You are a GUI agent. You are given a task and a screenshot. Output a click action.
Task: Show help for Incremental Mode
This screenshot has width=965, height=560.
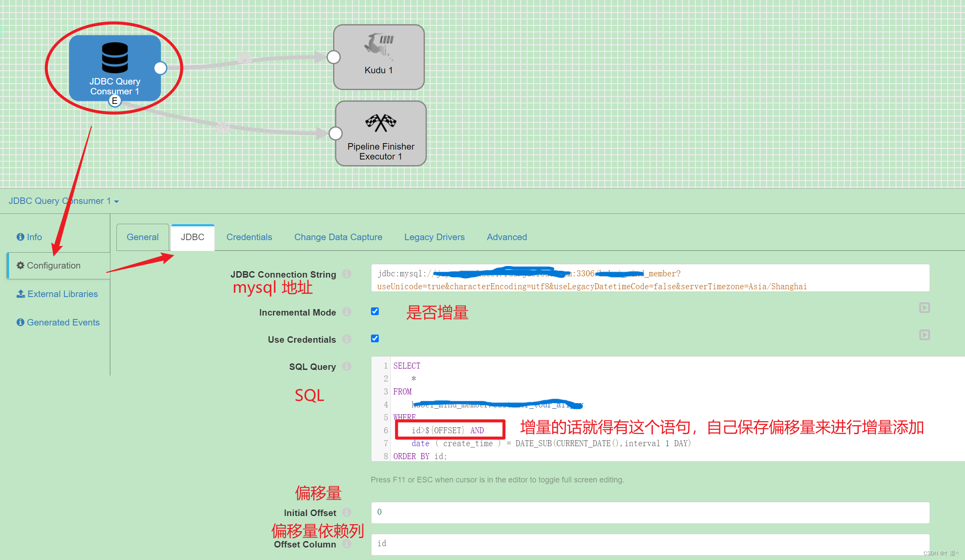point(347,312)
